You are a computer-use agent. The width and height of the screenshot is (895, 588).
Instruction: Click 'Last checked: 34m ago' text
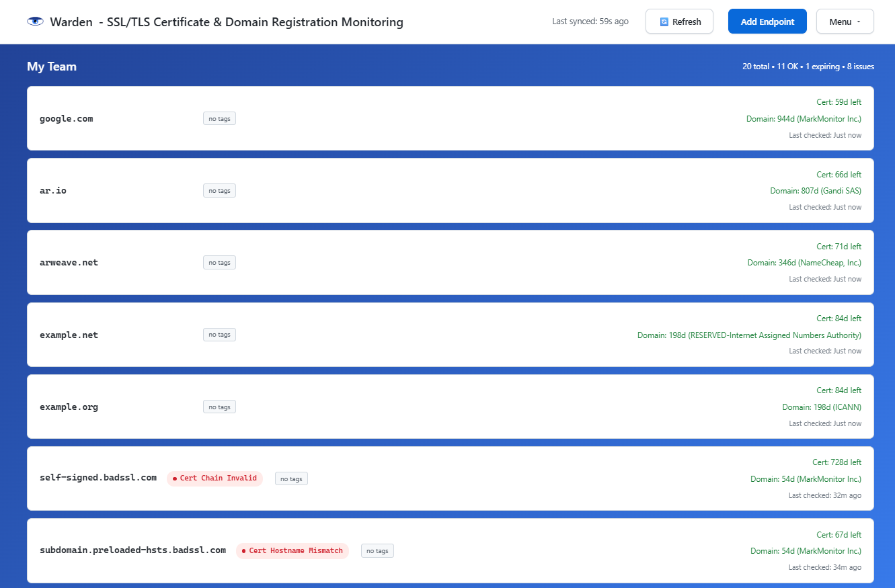tap(825, 567)
